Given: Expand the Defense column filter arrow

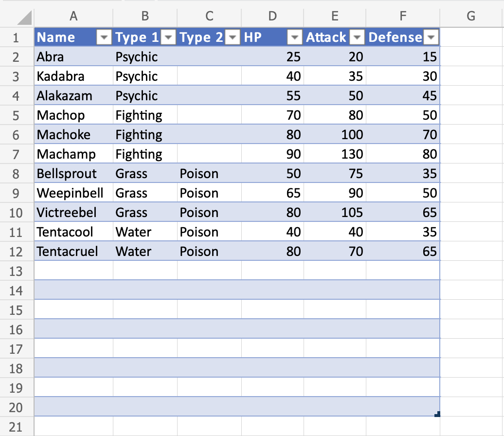Looking at the screenshot, I should (432, 37).
